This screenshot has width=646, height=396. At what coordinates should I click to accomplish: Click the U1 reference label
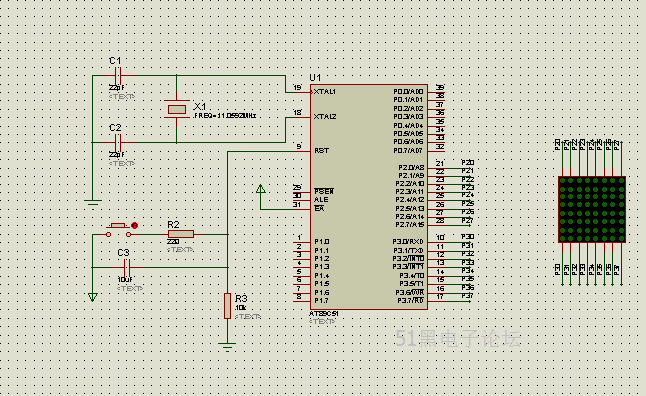coord(315,77)
